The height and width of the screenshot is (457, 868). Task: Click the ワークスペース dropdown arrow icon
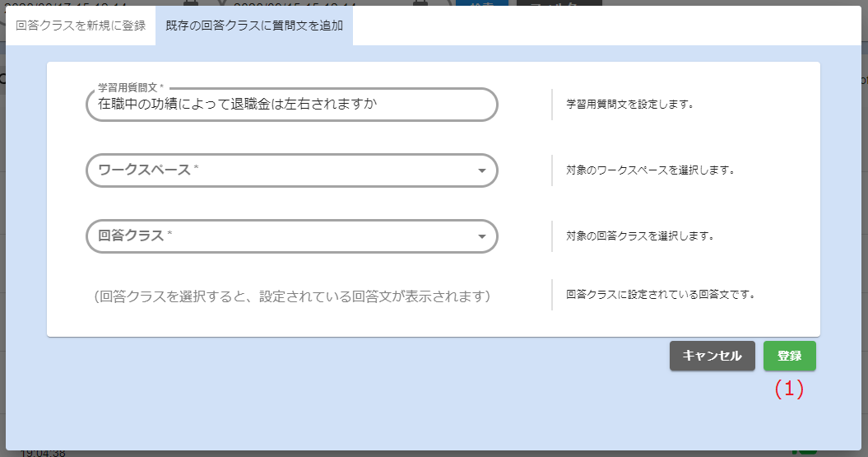tap(482, 171)
